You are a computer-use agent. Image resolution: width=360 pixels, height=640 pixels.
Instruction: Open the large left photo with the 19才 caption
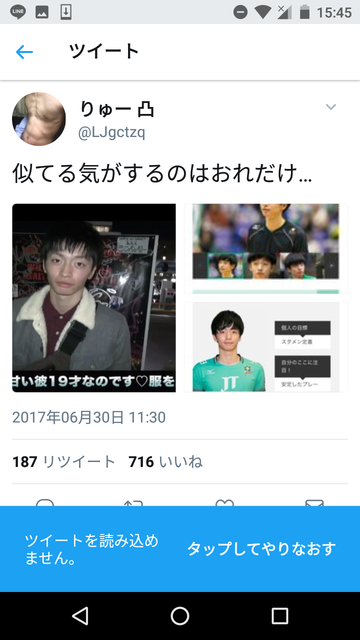[94, 298]
